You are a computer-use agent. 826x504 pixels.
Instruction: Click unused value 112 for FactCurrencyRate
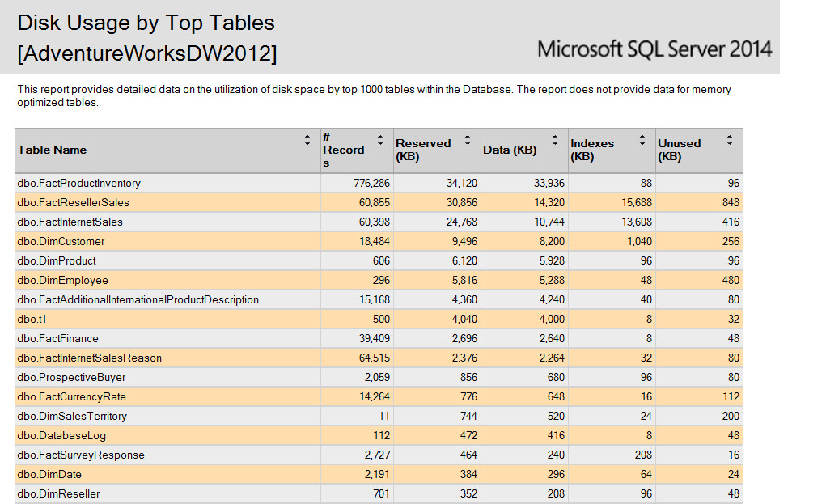click(x=731, y=397)
